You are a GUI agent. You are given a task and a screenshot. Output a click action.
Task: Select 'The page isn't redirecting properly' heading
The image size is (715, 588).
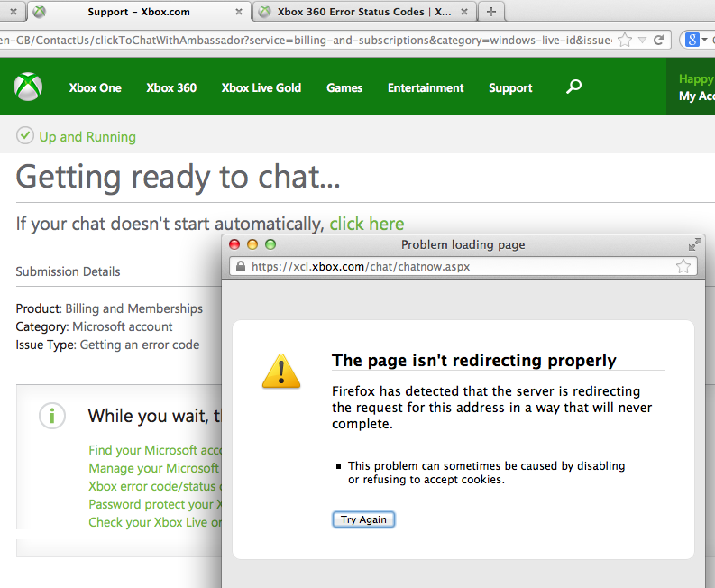click(473, 361)
